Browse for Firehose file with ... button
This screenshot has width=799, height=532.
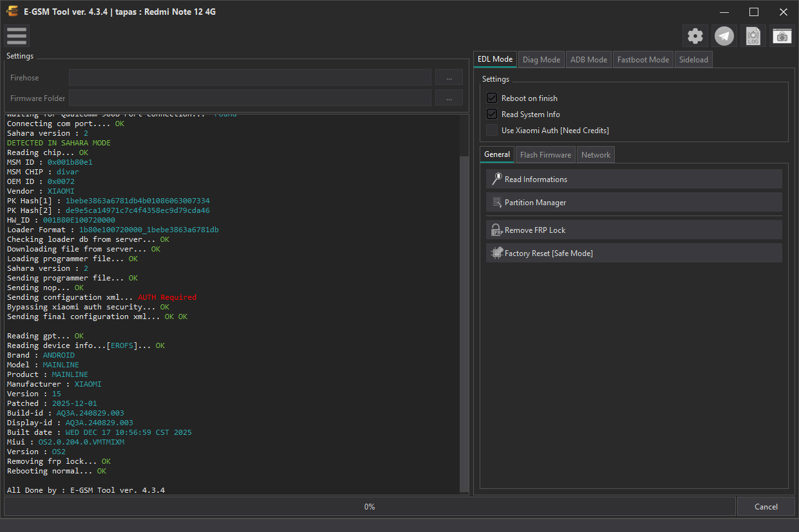tap(449, 77)
